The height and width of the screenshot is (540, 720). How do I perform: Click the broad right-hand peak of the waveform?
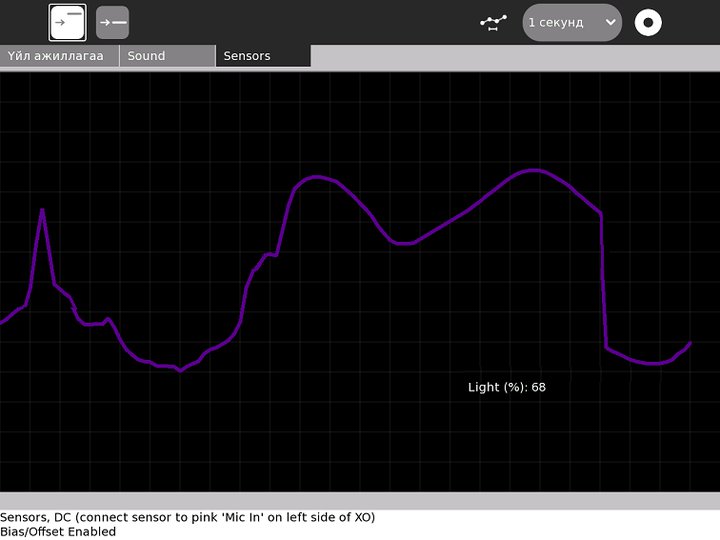click(x=535, y=170)
